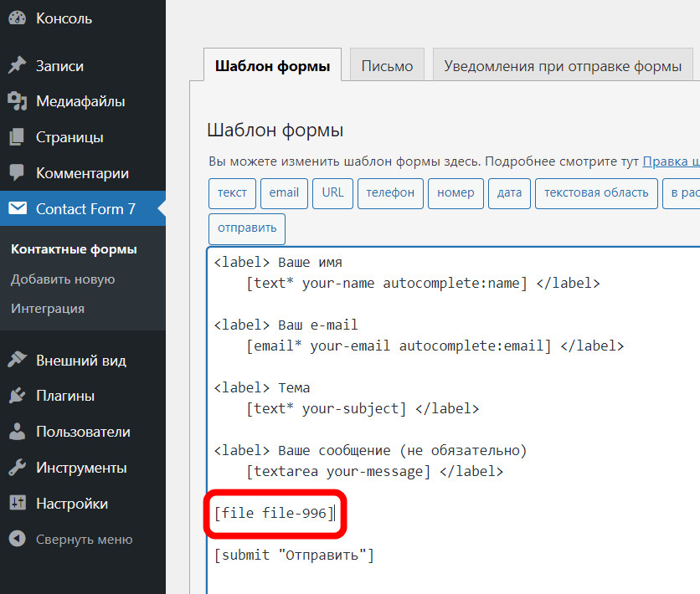Open Контактные формы submenu item
Image resolution: width=700 pixels, height=594 pixels.
coord(74,248)
